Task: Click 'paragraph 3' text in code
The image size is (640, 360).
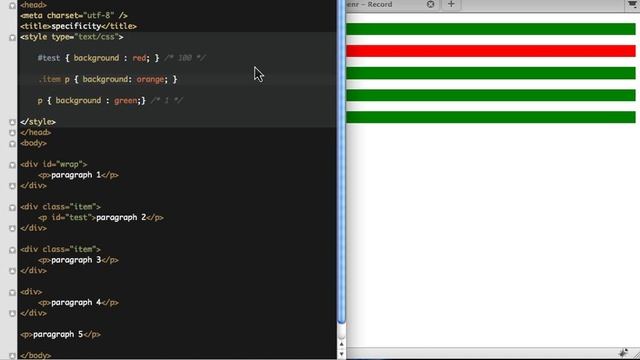Action: [76, 260]
